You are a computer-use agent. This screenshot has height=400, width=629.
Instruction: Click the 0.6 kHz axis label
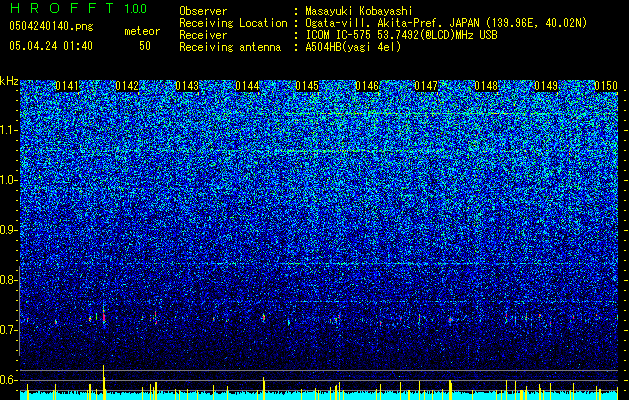[8, 380]
